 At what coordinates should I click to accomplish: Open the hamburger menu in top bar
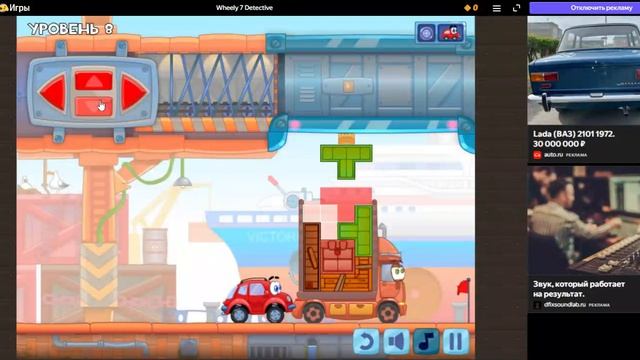(x=496, y=8)
